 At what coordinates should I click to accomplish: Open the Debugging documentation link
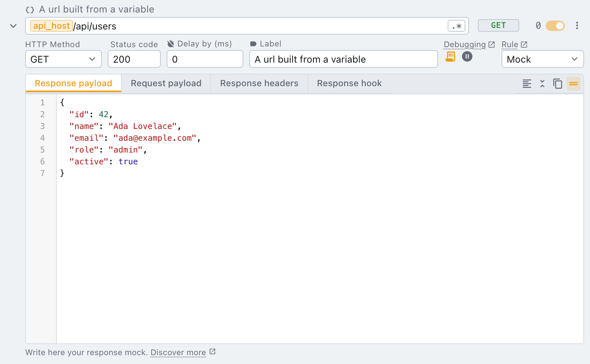pyautogui.click(x=469, y=45)
